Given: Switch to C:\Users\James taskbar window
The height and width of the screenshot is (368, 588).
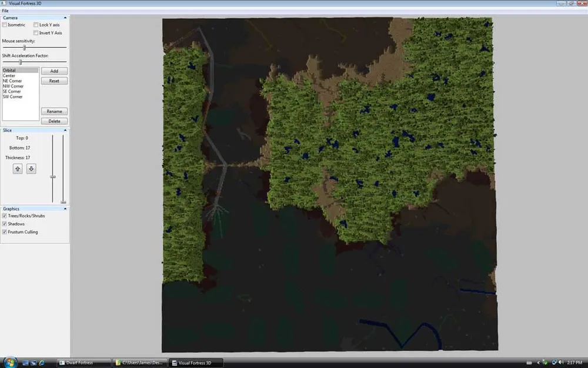Looking at the screenshot, I should click(139, 363).
